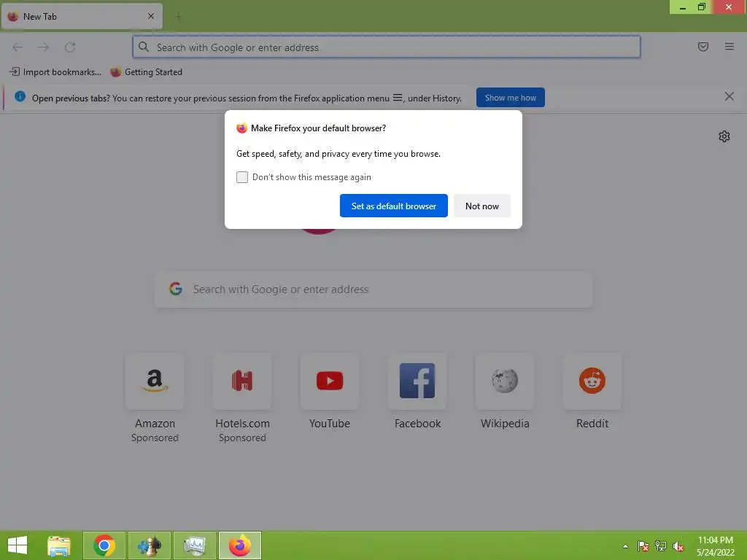Click the search magnifier in address bar
Screen dimensions: 747x560
(144, 47)
